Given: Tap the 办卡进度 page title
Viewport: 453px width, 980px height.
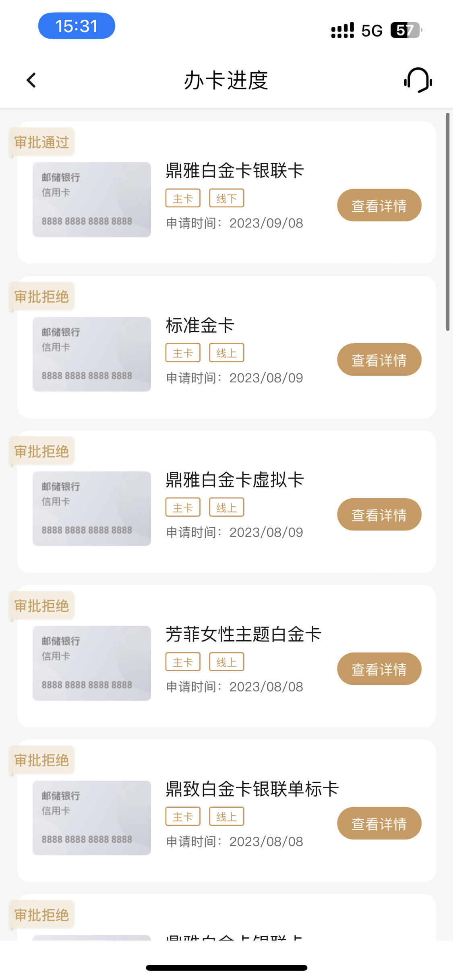Looking at the screenshot, I should pyautogui.click(x=226, y=80).
